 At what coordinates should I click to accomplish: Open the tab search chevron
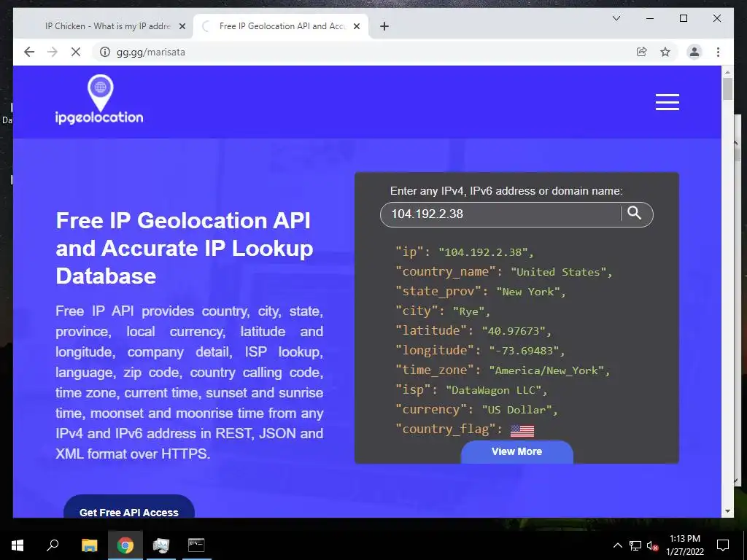point(616,18)
